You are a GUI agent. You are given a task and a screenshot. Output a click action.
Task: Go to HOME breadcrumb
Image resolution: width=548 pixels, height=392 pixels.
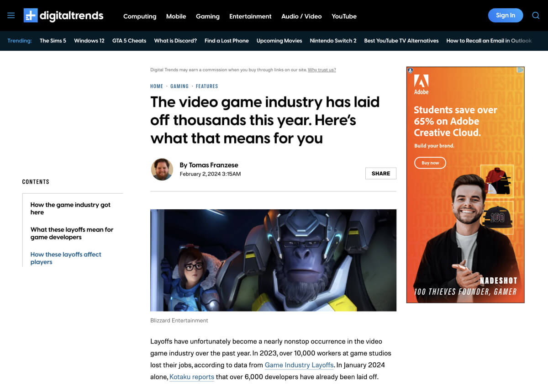157,86
